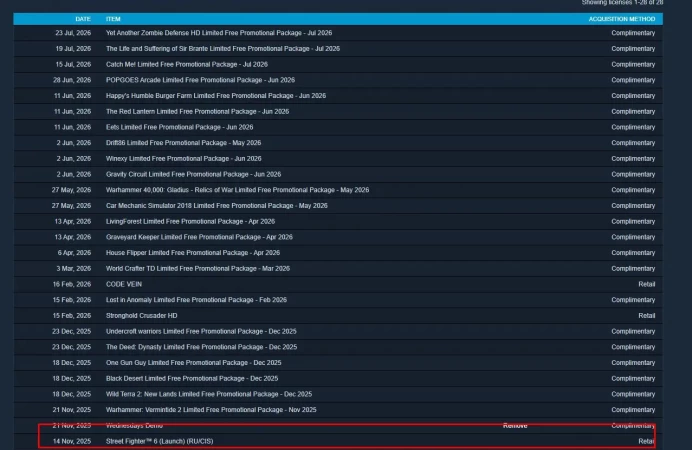Click the 19 Jul, 2026 date cell
Screen dimensions: 692x450
[73, 49]
